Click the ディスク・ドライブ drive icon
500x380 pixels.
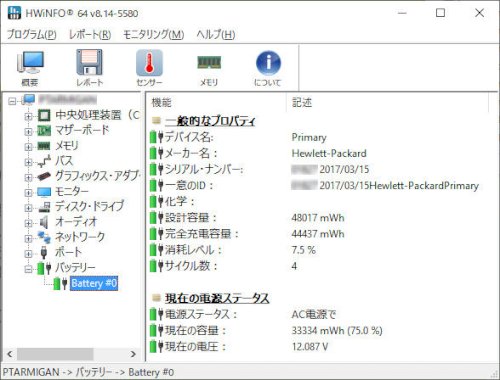click(x=44, y=207)
